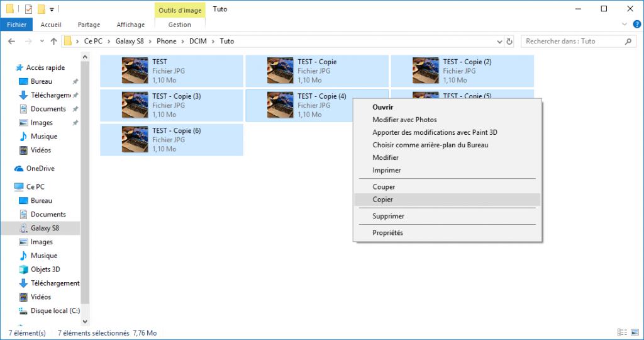The image size is (644, 340).
Task: Click the Objets 3D folder icon
Action: tap(23, 269)
